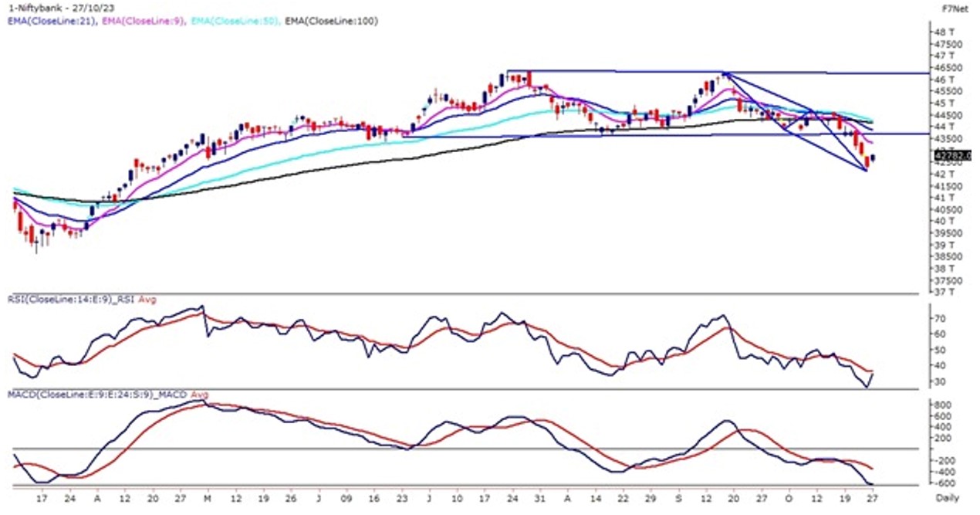This screenshot has width=980, height=515.
Task: Click the Avg label beside the RSI indicator
Action: tap(147, 299)
